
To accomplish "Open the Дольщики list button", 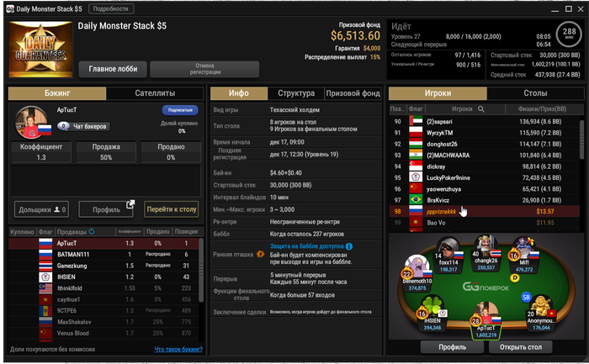I will pos(42,209).
